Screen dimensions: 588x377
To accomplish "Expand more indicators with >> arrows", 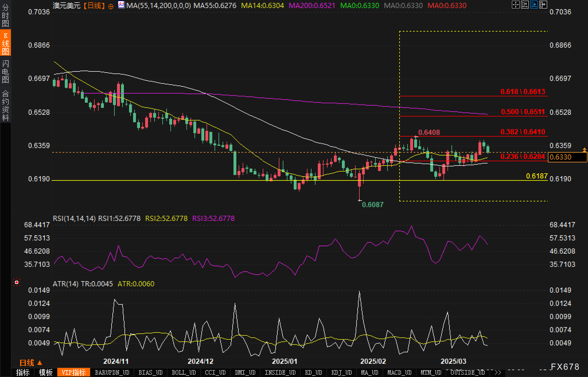I will [498, 372].
